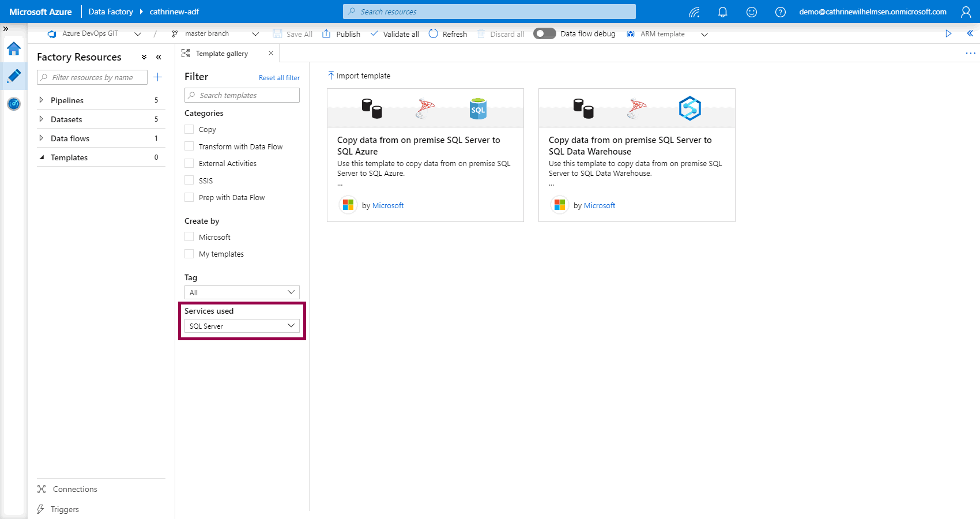Close the Template gallery tab

tap(271, 53)
